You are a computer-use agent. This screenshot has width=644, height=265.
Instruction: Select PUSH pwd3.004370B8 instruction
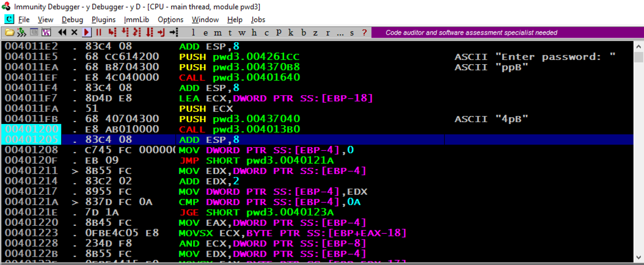(240, 67)
